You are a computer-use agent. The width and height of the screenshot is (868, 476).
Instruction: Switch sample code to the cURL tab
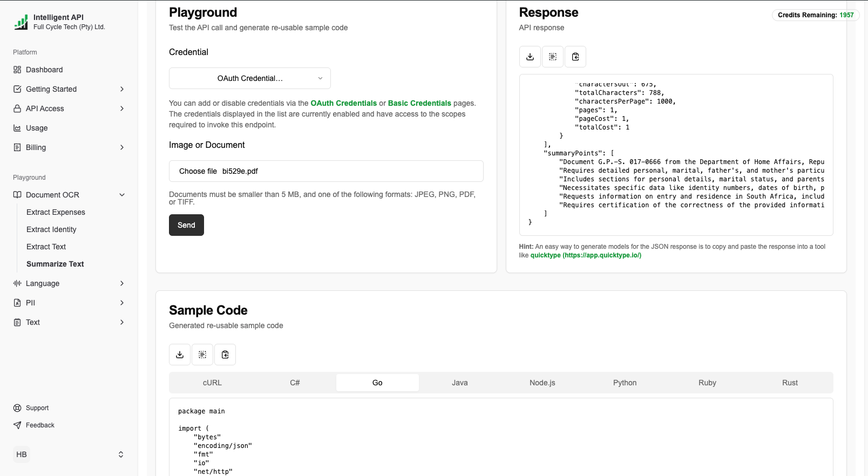[212, 383]
